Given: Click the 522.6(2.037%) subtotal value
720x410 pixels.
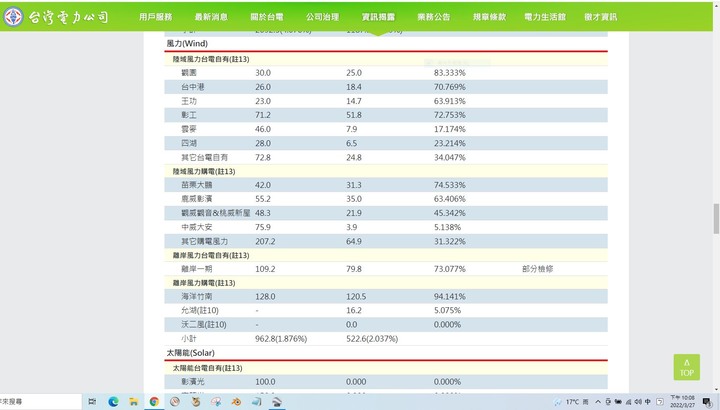Looking at the screenshot, I should [x=372, y=339].
